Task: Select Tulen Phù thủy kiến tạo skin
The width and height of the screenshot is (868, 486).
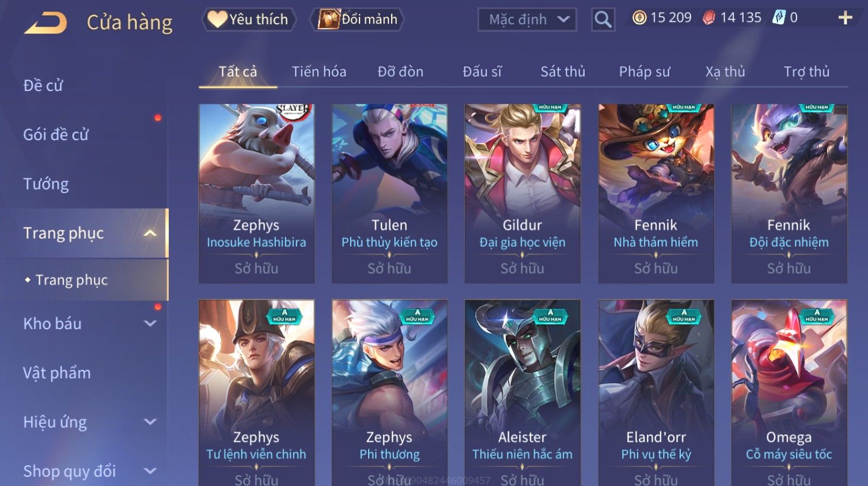Action: click(x=389, y=194)
